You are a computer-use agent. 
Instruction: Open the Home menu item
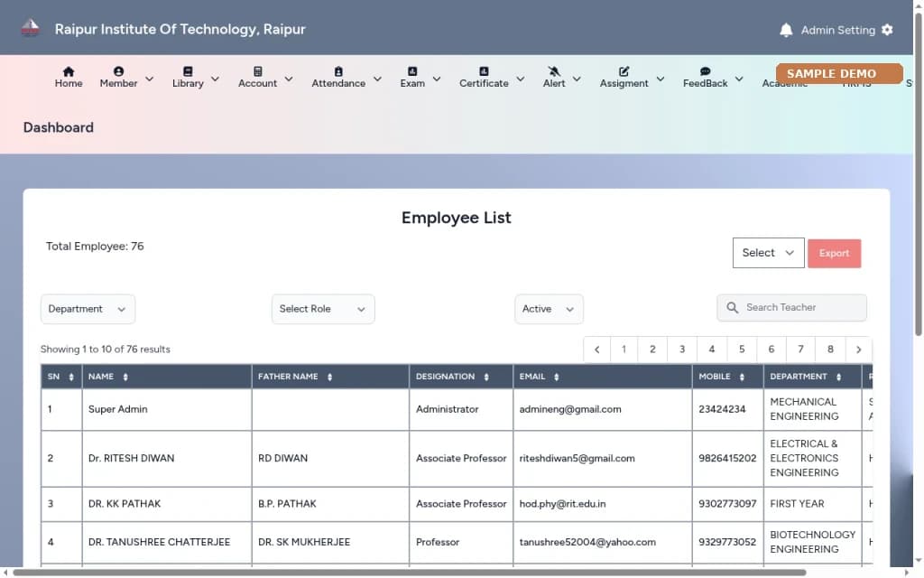(x=69, y=78)
